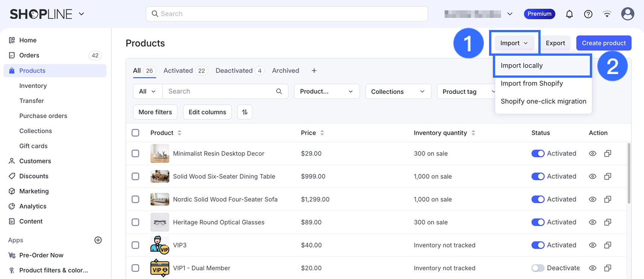Tick the select-all products checkbox in header

click(x=135, y=133)
